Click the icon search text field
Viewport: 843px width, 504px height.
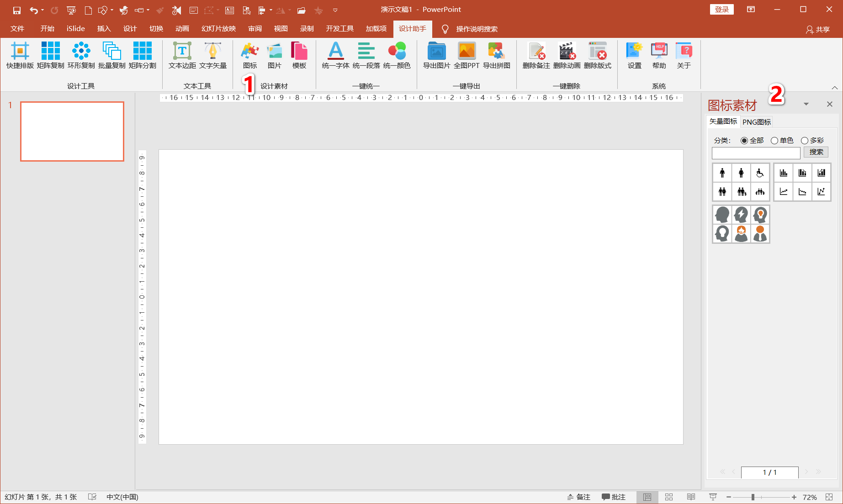756,152
